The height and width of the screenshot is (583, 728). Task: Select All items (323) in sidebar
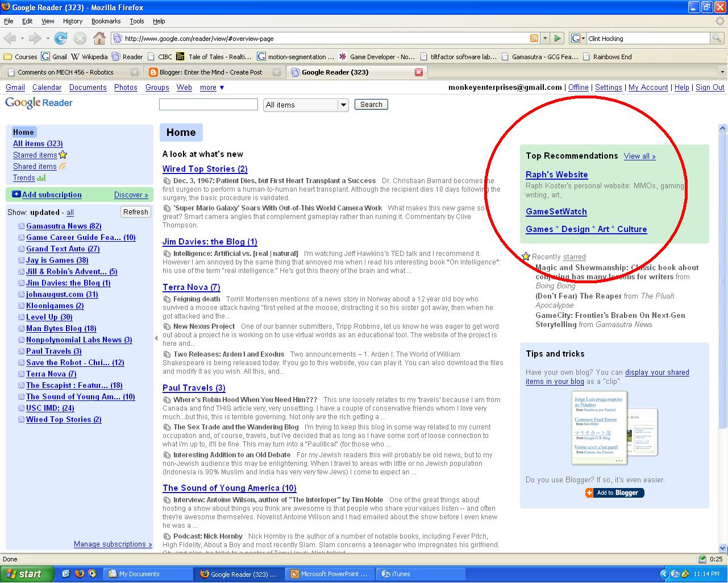tap(38, 143)
